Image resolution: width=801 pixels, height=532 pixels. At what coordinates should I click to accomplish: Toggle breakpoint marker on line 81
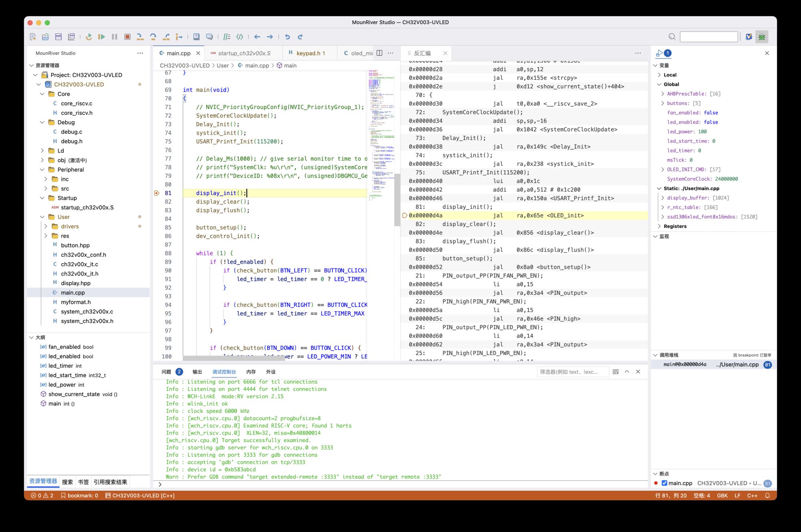click(x=157, y=193)
